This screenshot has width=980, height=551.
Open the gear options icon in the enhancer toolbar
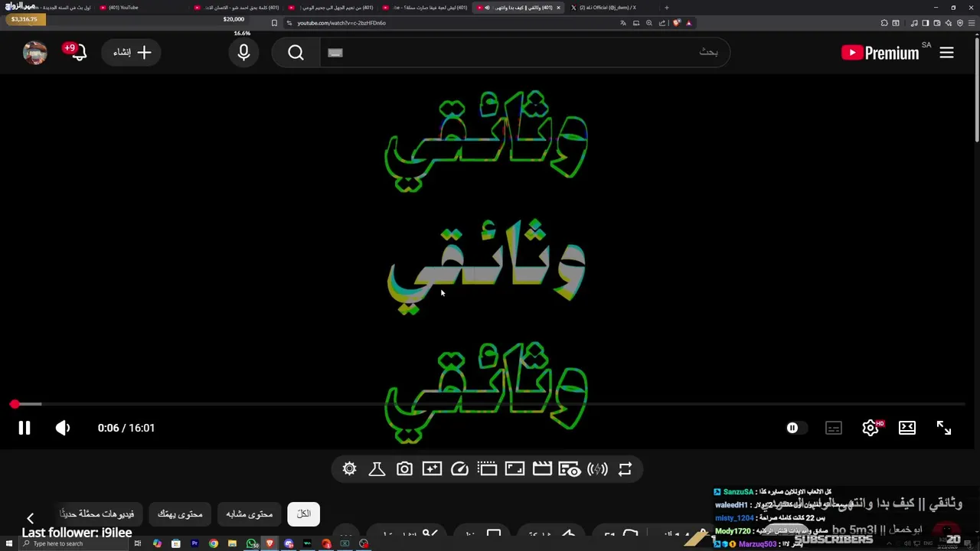tap(350, 469)
